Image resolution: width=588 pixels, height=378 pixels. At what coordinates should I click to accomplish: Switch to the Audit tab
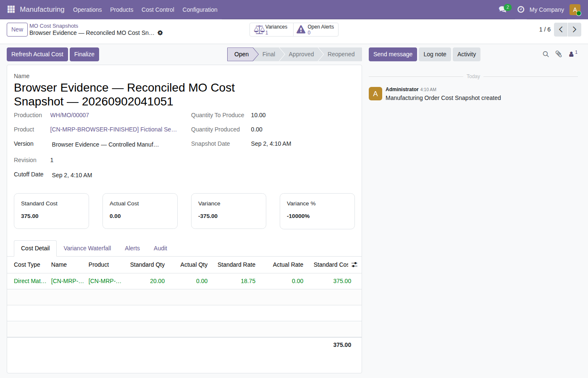pyautogui.click(x=160, y=248)
